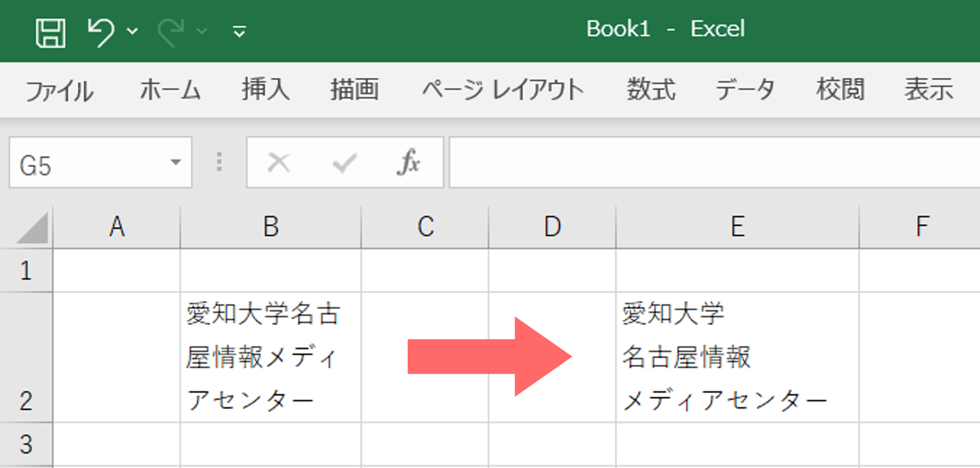Click inside the formula bar input
The image size is (980, 468).
click(x=714, y=163)
